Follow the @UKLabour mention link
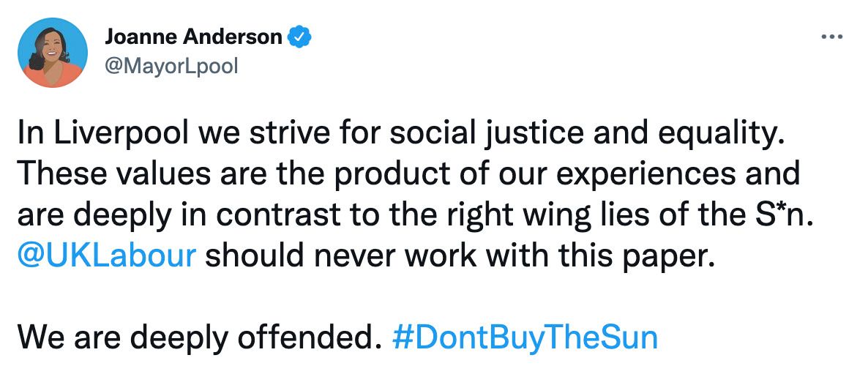 pos(106,255)
